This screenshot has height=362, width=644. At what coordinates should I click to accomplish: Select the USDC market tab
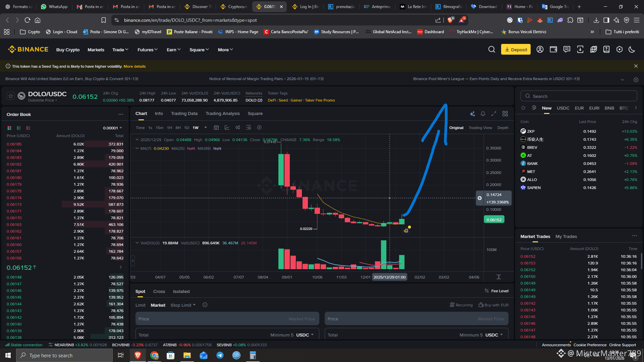tap(563, 108)
